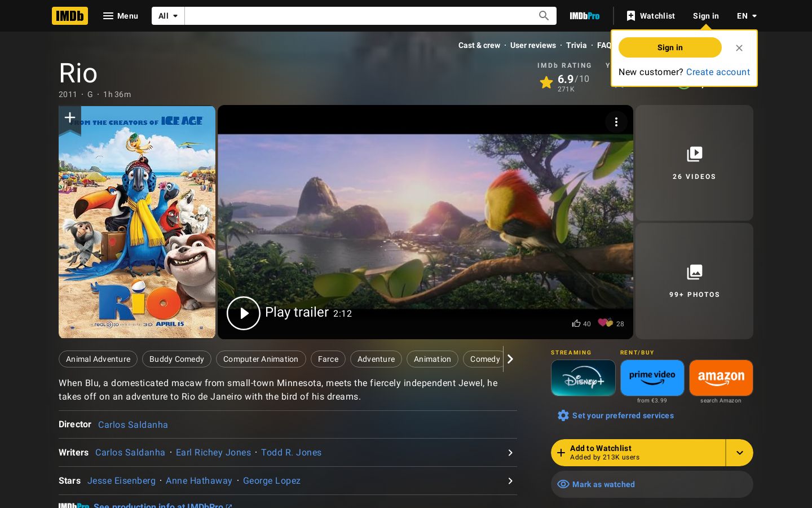The height and width of the screenshot is (508, 812).
Task: Click the Stars section label
Action: 69,480
